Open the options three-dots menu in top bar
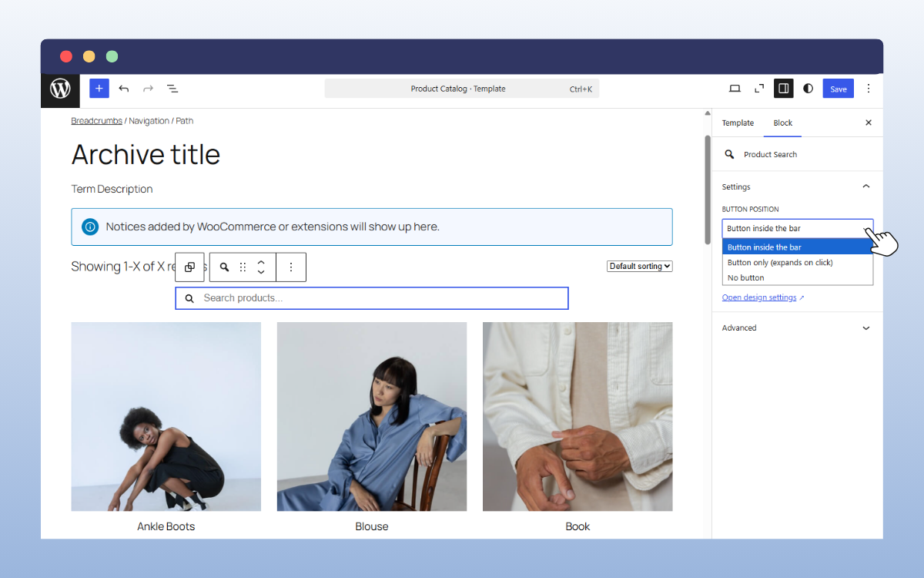This screenshot has width=924, height=578. pyautogui.click(x=869, y=89)
